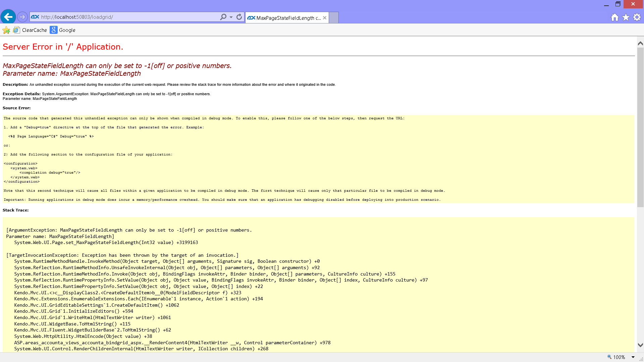
Task: Expand the address bar autocomplete dropdown
Action: click(x=231, y=17)
